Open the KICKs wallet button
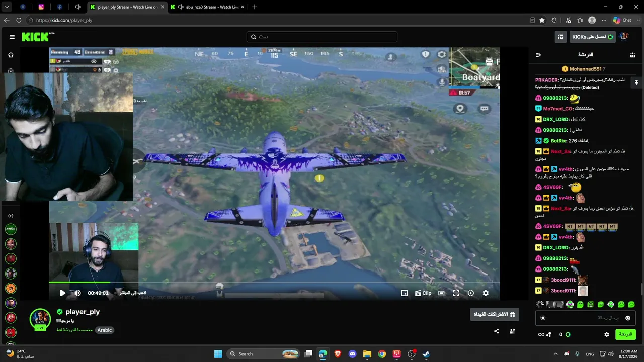644x362 pixels. click(592, 37)
